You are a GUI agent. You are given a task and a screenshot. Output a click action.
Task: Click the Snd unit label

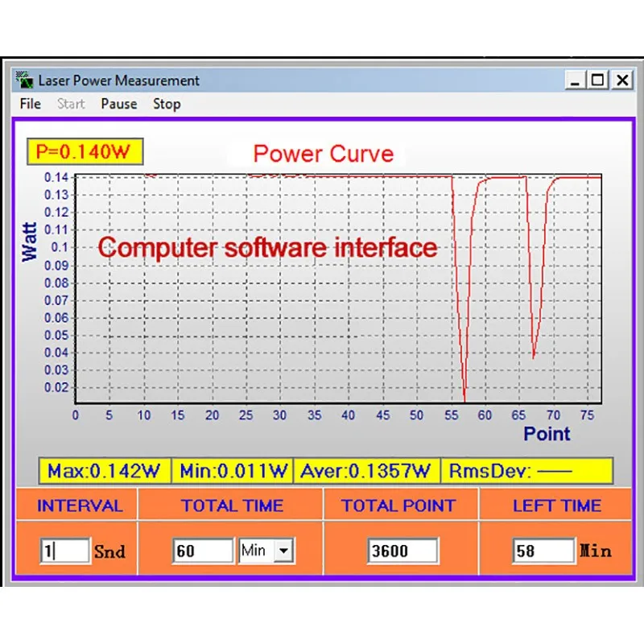pos(109,551)
